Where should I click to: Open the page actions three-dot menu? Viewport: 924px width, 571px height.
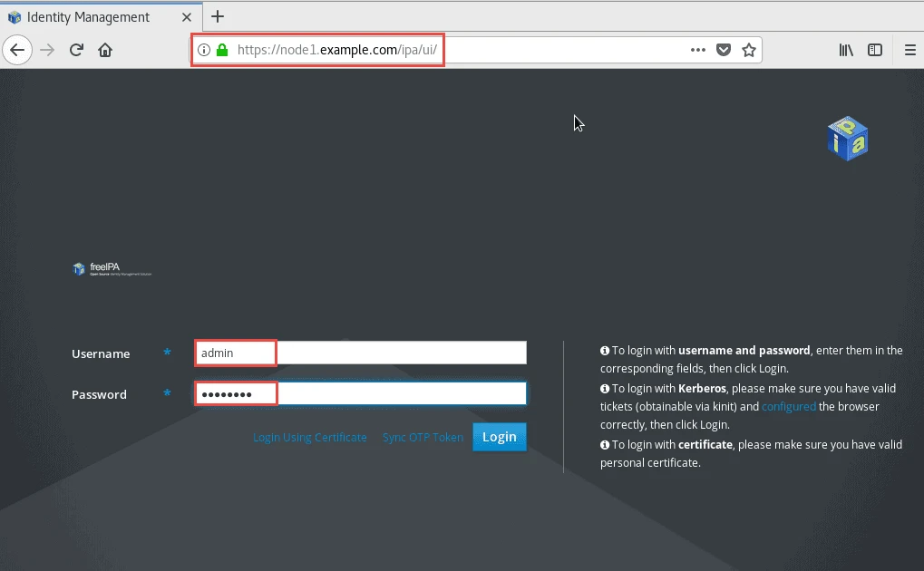coord(697,50)
